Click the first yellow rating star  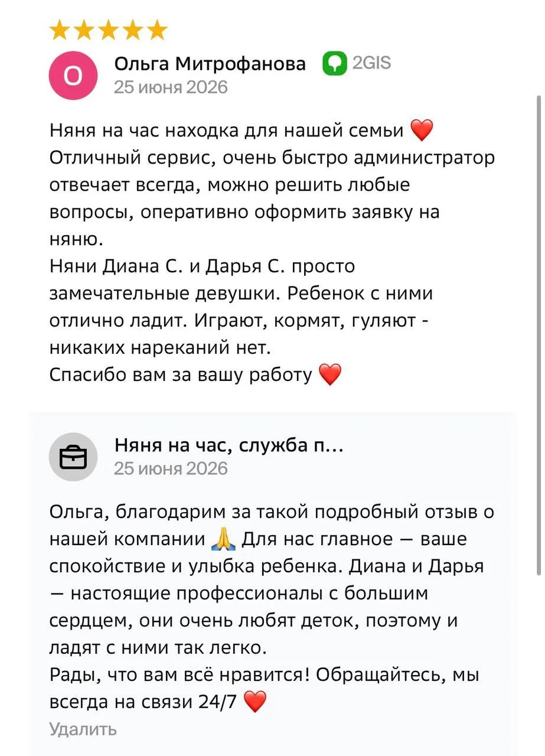(60, 30)
